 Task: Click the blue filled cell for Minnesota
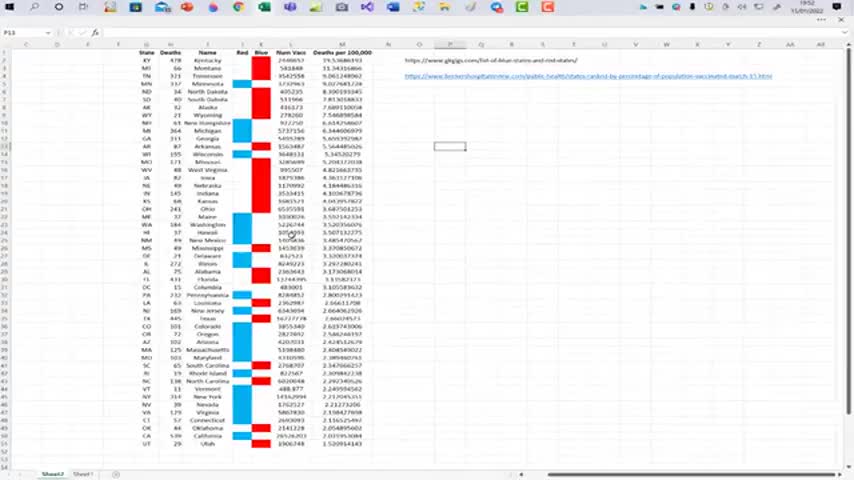[x=242, y=84]
